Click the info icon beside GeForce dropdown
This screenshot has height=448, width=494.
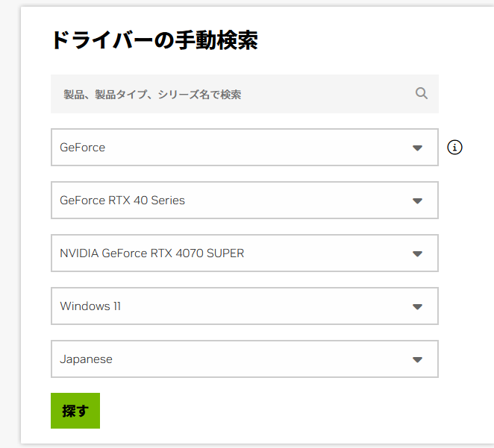coord(454,148)
